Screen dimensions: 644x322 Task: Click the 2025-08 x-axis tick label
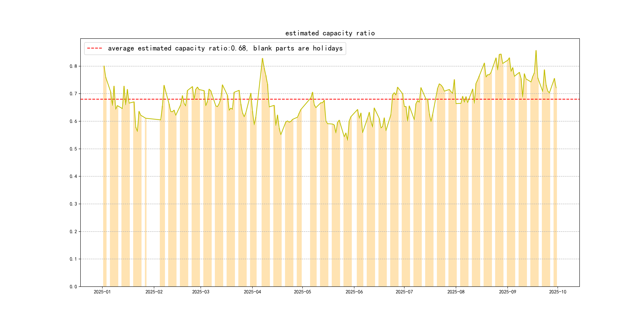pyautogui.click(x=456, y=292)
